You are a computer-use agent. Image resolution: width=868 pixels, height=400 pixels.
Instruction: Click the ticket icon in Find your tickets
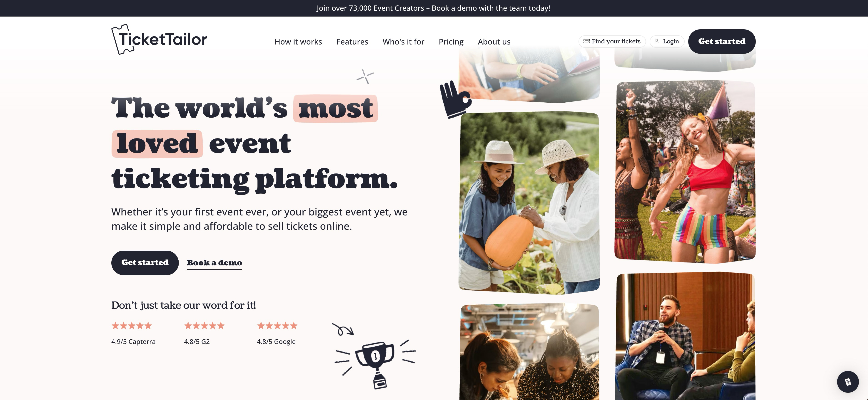point(587,41)
